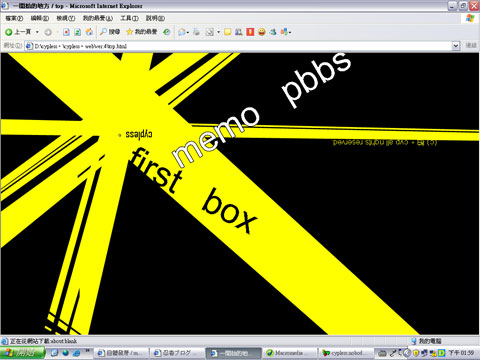The width and height of the screenshot is (480, 360).
Task: Open the View (檢視) menu
Action: point(66,18)
